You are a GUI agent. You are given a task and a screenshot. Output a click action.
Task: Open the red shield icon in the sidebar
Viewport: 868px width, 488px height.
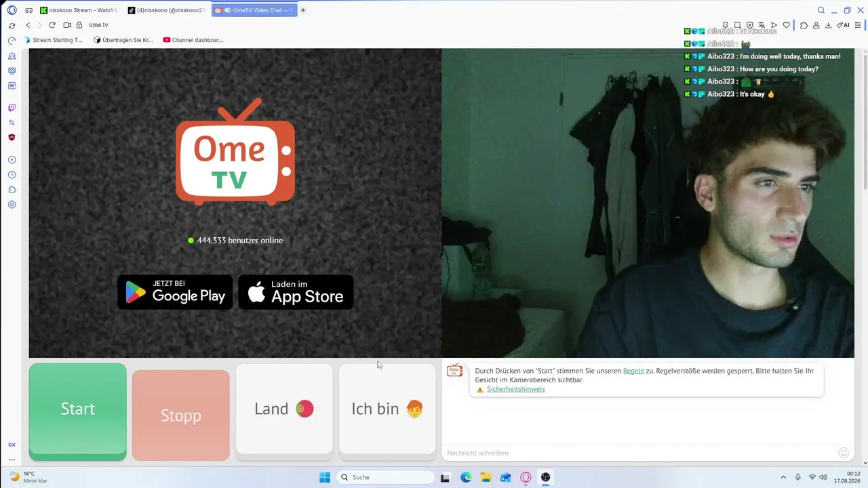[x=12, y=138]
